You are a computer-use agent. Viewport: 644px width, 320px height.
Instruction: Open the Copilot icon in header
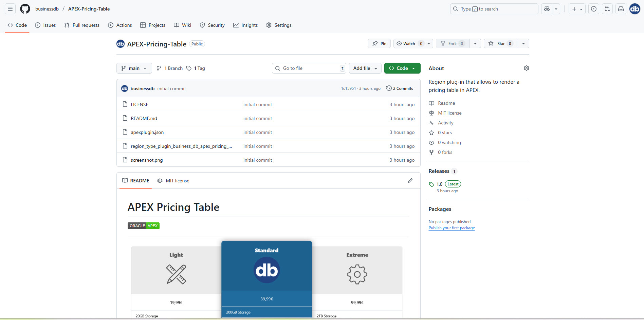[x=547, y=9]
